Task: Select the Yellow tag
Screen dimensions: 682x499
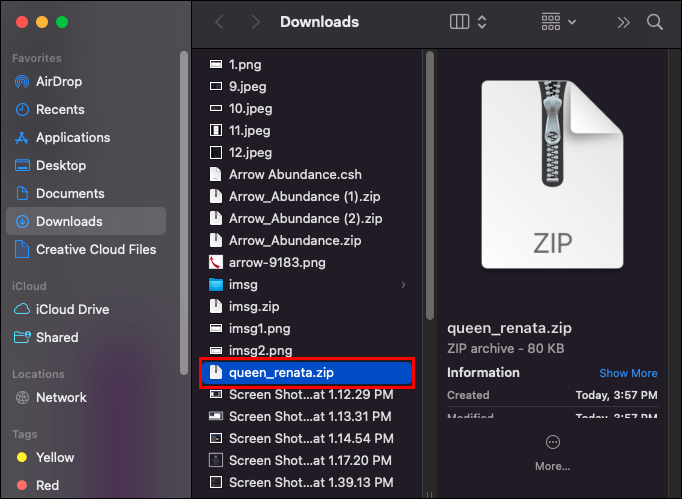Action: pos(55,457)
